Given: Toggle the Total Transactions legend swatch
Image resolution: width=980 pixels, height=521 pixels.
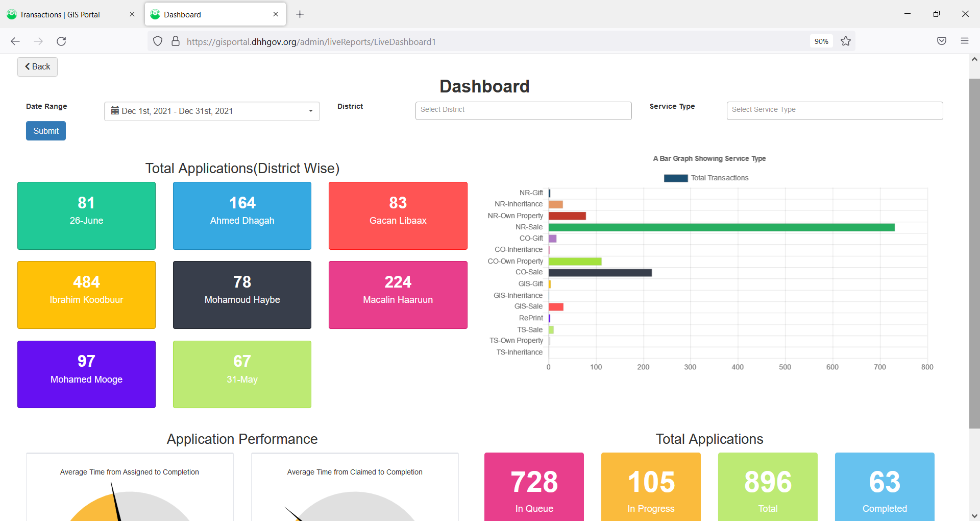Looking at the screenshot, I should pyautogui.click(x=676, y=178).
